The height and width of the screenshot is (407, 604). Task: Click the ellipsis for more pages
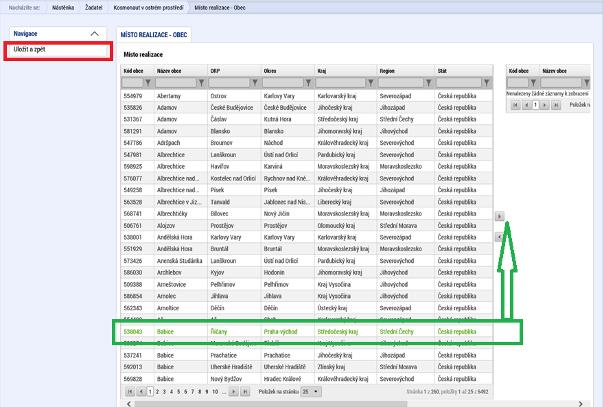pos(224,392)
